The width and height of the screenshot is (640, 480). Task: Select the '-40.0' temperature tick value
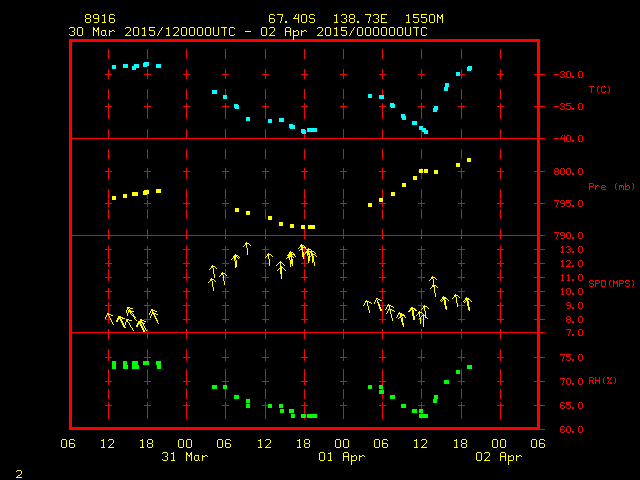pos(569,139)
